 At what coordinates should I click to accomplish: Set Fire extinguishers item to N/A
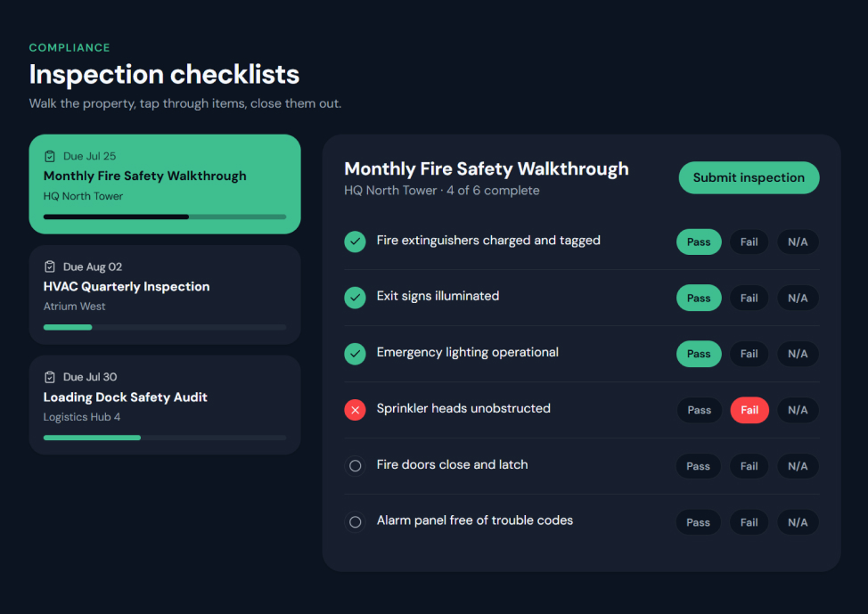(798, 242)
